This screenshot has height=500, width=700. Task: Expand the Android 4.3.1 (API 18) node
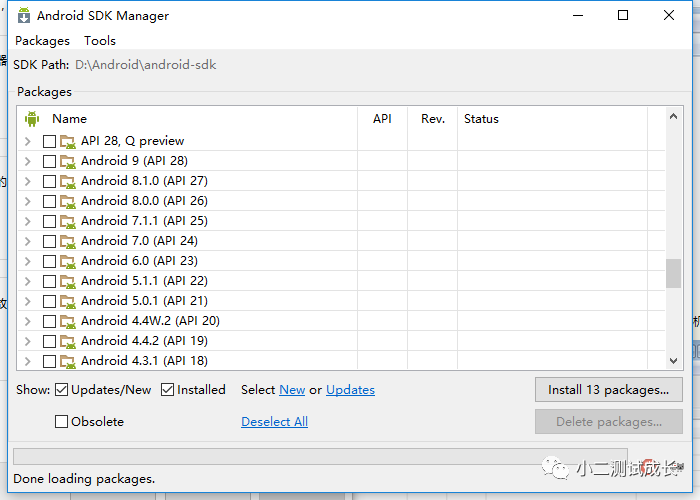[x=28, y=362]
